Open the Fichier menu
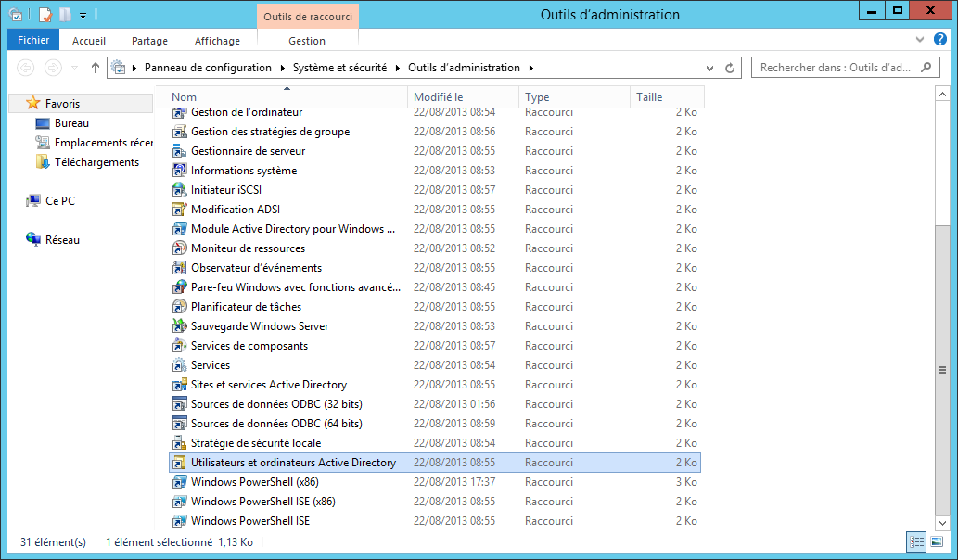This screenshot has height=560, width=958. coord(33,40)
